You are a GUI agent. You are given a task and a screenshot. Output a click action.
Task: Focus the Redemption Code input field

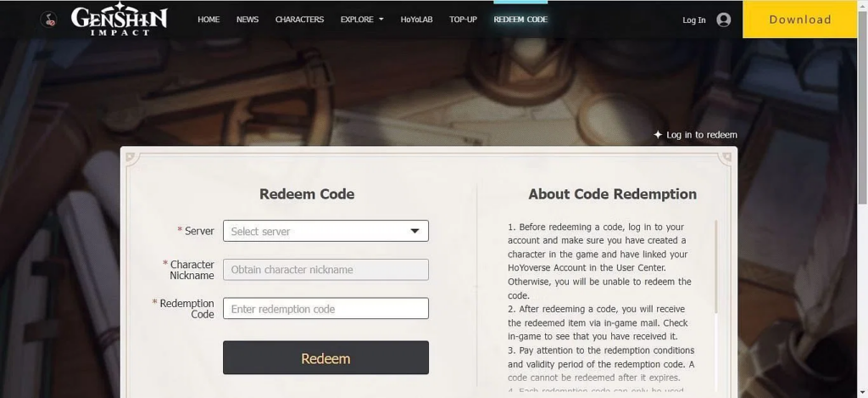(325, 308)
